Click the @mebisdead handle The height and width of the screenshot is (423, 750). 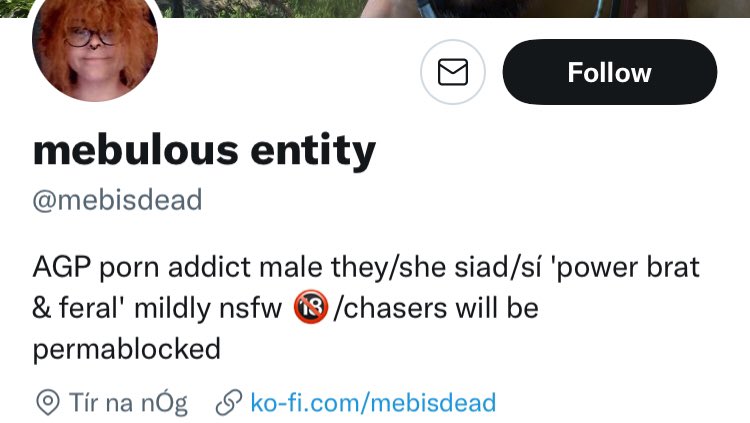point(117,200)
